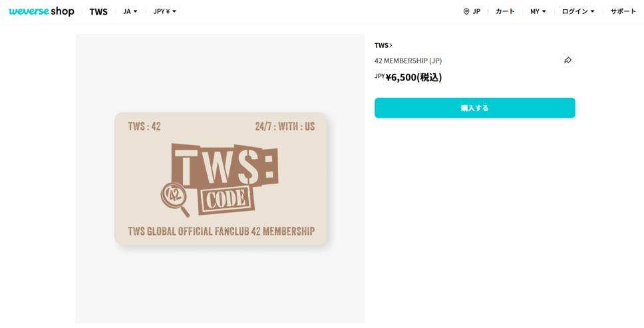644x328 pixels.
Task: Click the magnifying glass 42 emblem on card
Action: [175, 199]
